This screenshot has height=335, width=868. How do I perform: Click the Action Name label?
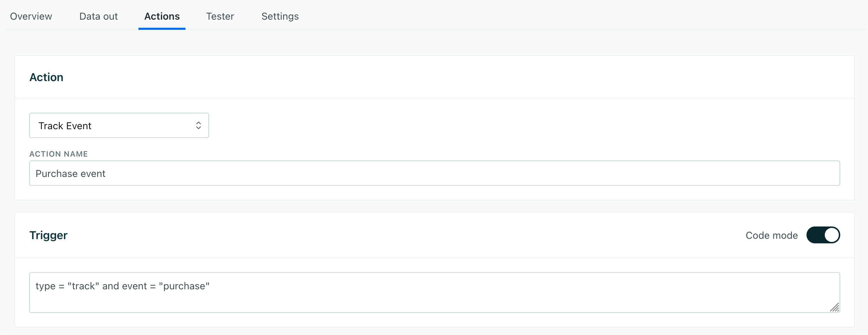[x=59, y=154]
